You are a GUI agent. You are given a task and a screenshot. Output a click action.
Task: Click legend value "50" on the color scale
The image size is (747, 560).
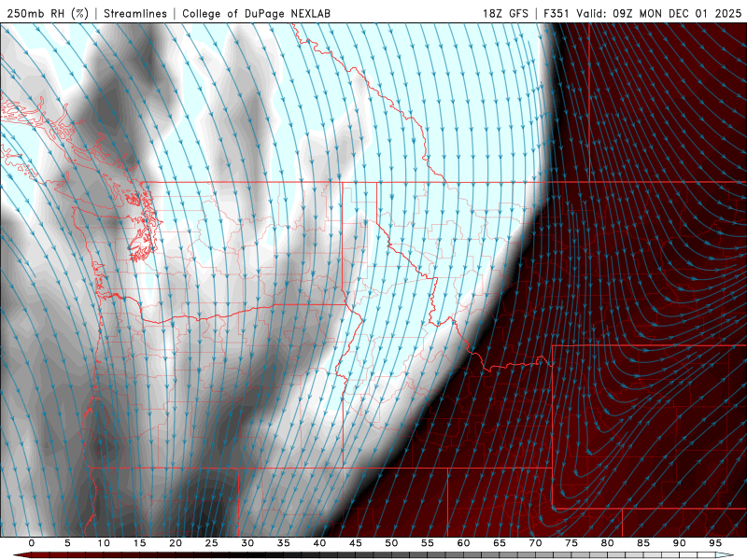pos(391,543)
